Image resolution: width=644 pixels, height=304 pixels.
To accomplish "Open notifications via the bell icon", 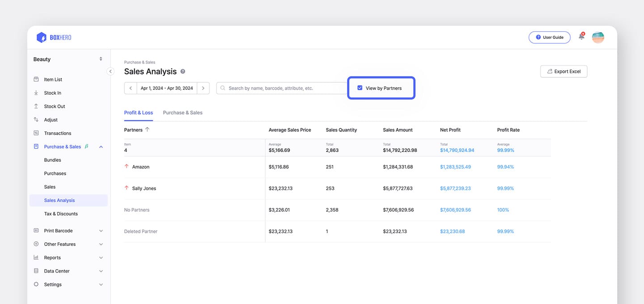I will pyautogui.click(x=581, y=38).
